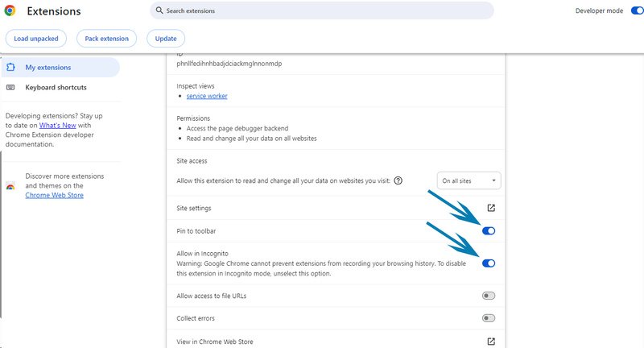The width and height of the screenshot is (644, 348).
Task: Open Keyboard shortcuts in the sidebar
Action: click(56, 87)
